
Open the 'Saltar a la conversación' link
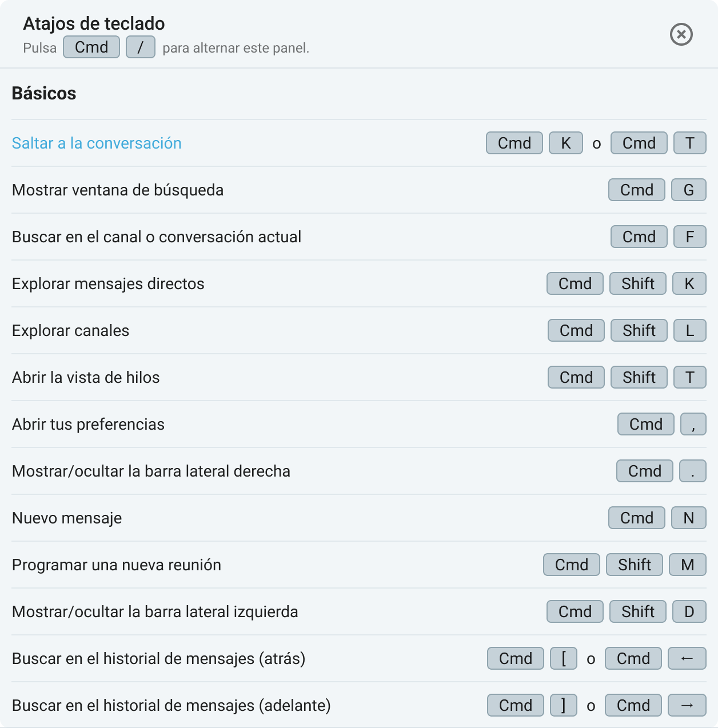pos(97,143)
